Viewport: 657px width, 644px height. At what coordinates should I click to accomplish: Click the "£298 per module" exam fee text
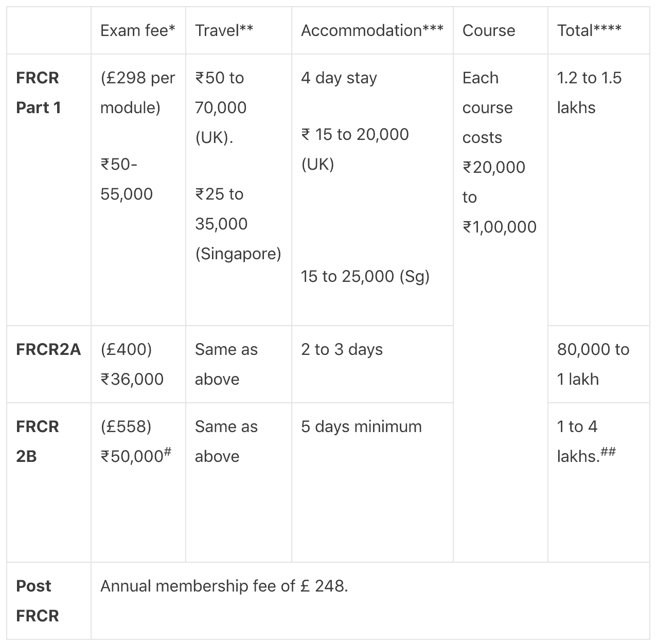tap(137, 93)
